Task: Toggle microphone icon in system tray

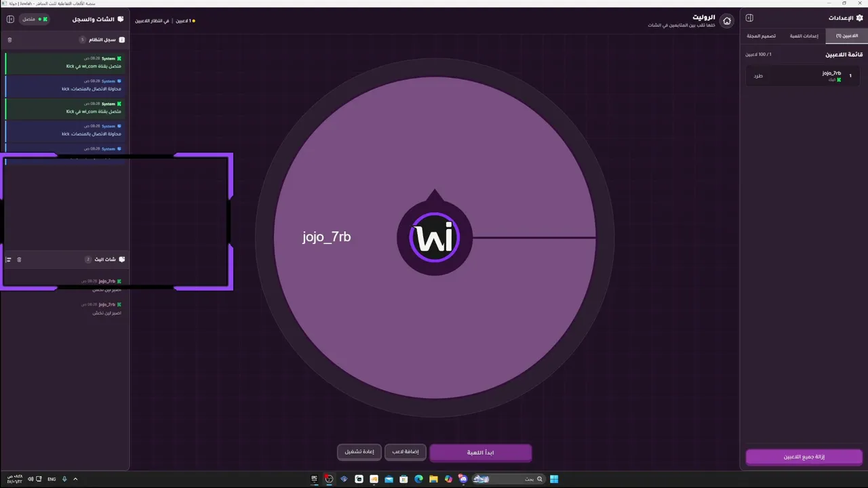Action: [x=64, y=479]
